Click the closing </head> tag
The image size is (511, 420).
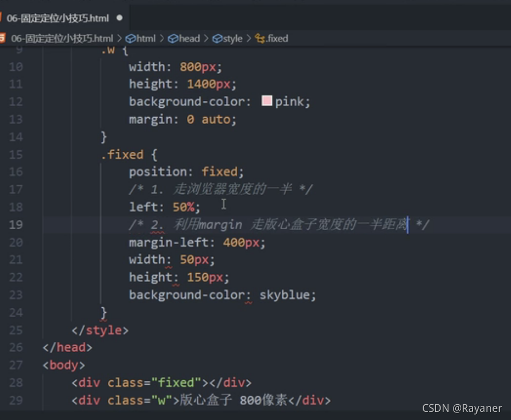coord(67,348)
